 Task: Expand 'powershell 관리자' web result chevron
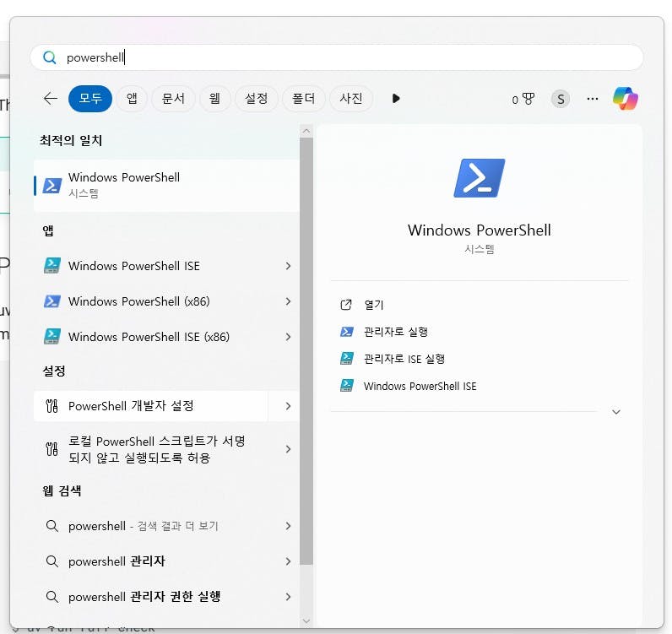click(288, 561)
